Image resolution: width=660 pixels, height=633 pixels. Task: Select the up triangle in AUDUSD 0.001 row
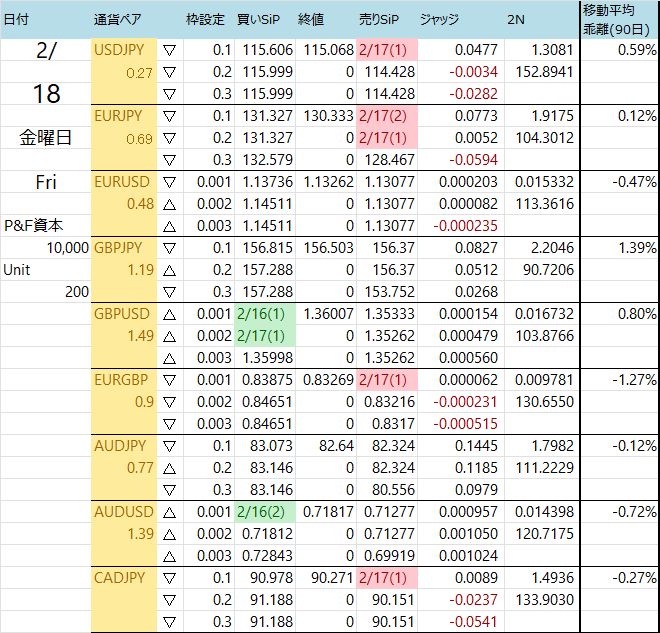(169, 512)
